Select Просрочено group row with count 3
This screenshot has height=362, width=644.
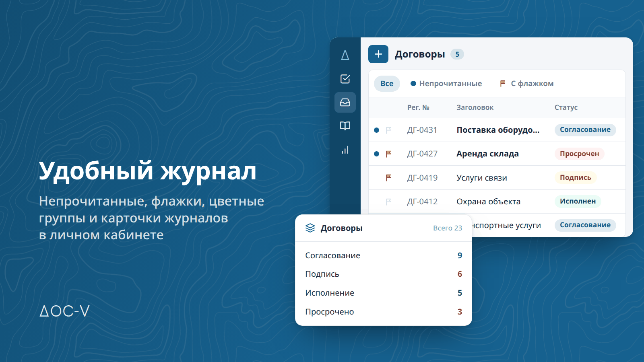384,312
